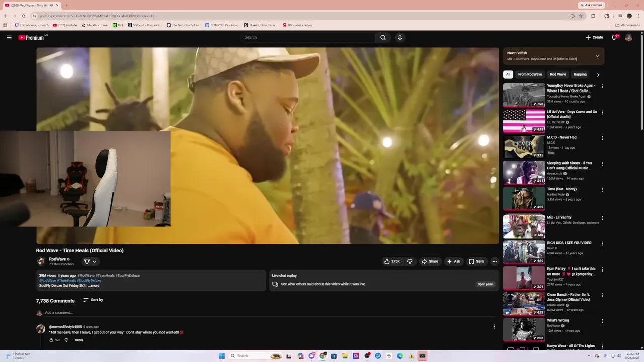This screenshot has height=362, width=644.
Task: Click the Ask button under the video
Action: coord(453,261)
